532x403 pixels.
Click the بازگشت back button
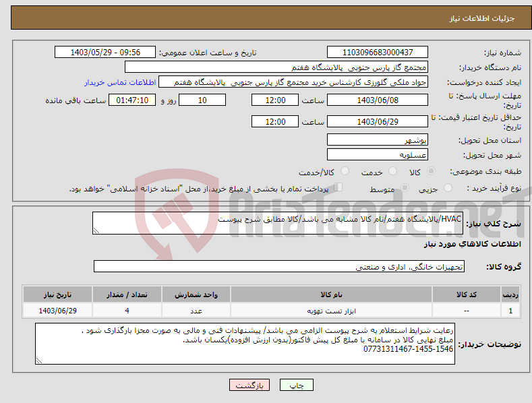[x=249, y=385]
